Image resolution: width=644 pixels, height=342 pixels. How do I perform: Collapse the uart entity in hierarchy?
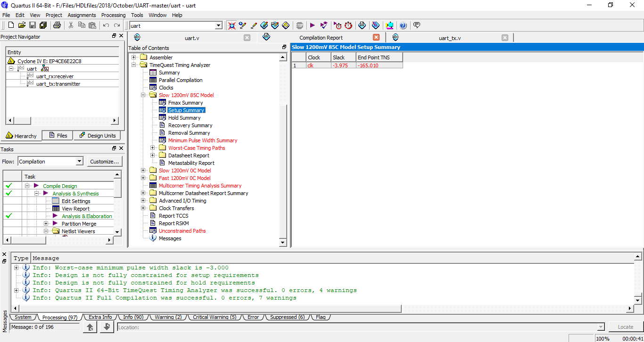pos(11,69)
